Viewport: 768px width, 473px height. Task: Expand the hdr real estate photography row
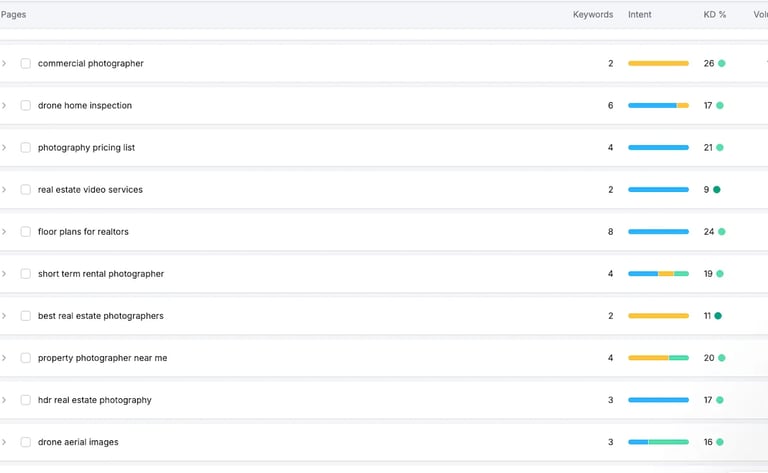[x=4, y=400]
